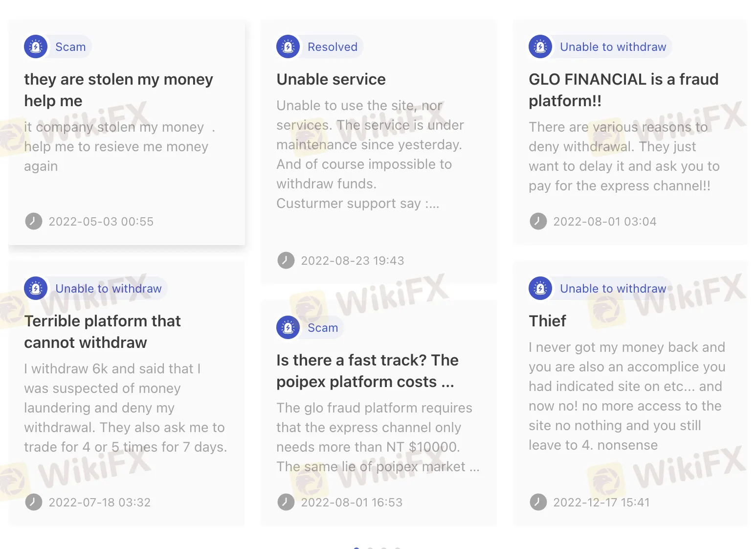Click the alert icon on the GLO FINANCIAL complaint
756x549 pixels.
(540, 47)
